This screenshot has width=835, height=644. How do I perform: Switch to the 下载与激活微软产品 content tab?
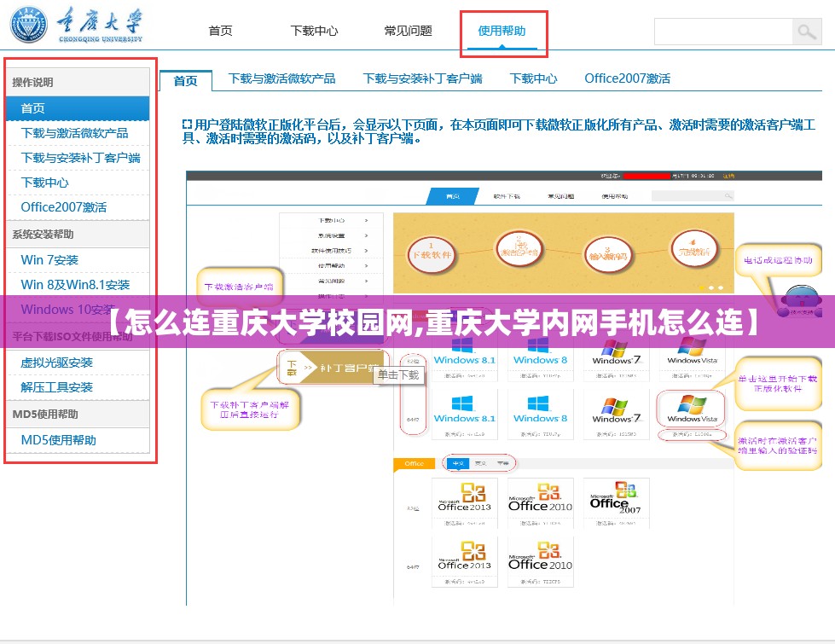point(281,78)
